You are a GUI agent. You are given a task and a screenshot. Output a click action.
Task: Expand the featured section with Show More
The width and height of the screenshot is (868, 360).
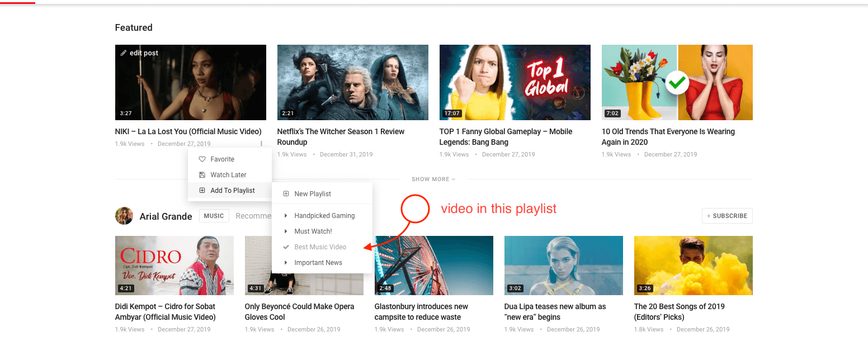click(433, 179)
